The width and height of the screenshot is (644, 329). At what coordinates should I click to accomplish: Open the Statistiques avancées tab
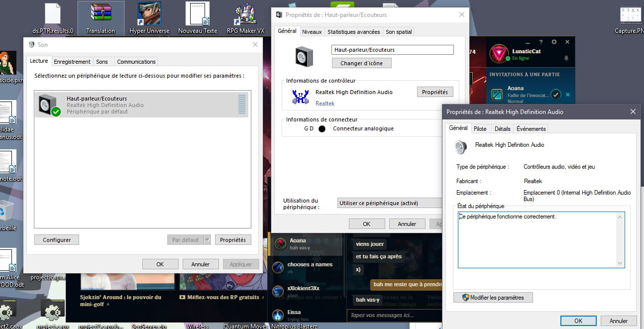[x=354, y=32]
